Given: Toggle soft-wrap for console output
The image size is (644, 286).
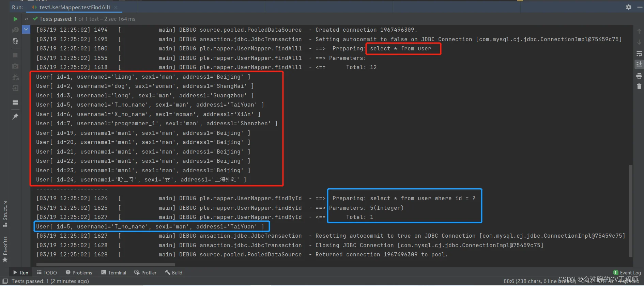Looking at the screenshot, I should 639,54.
